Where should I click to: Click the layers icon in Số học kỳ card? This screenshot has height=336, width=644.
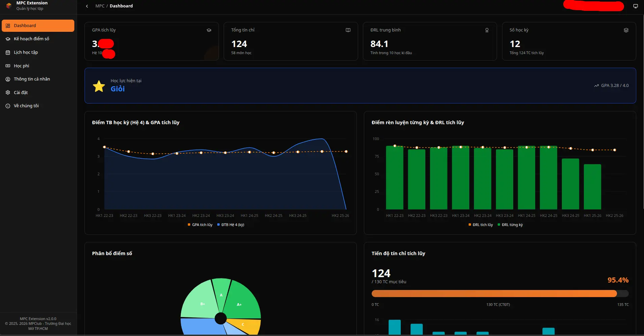[626, 30]
